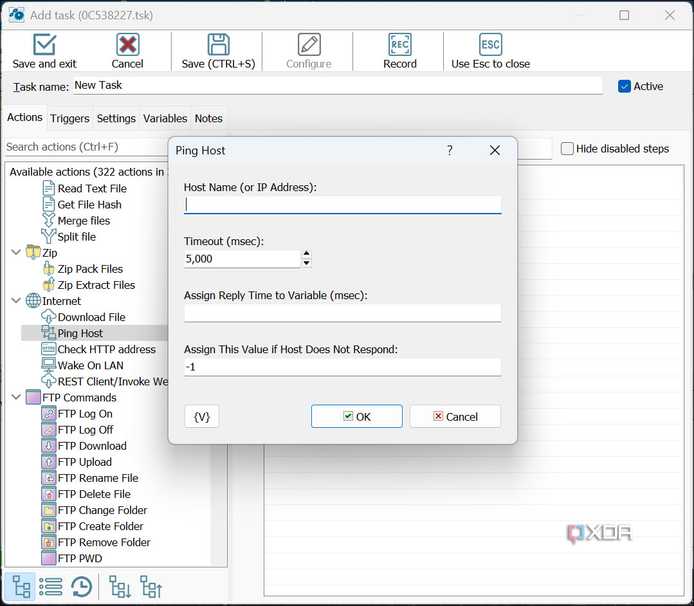Collapse the Internet category
This screenshot has height=606, width=694.
(16, 301)
